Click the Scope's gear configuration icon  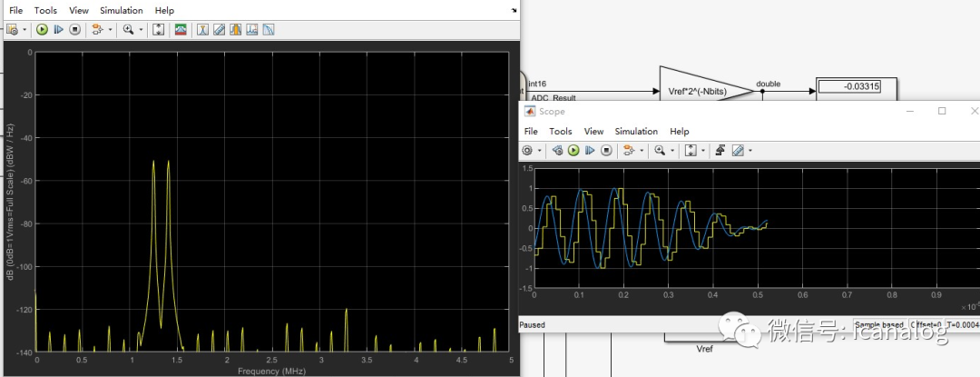(527, 150)
